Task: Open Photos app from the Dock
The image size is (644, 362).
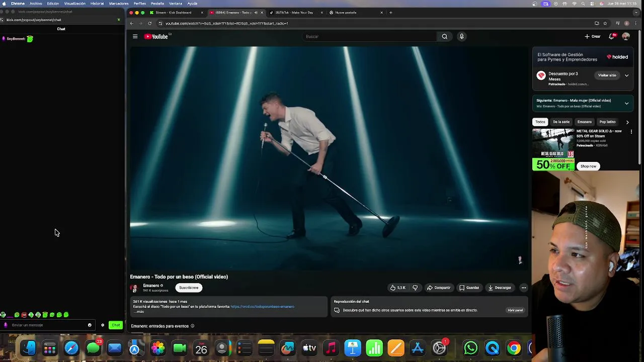Action: (x=158, y=348)
